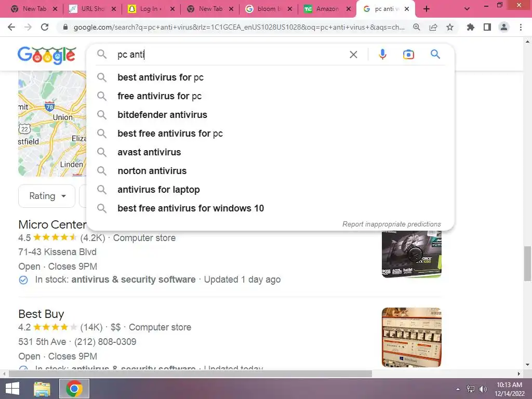Open the tab search chevron
This screenshot has width=532, height=399.
(467, 9)
